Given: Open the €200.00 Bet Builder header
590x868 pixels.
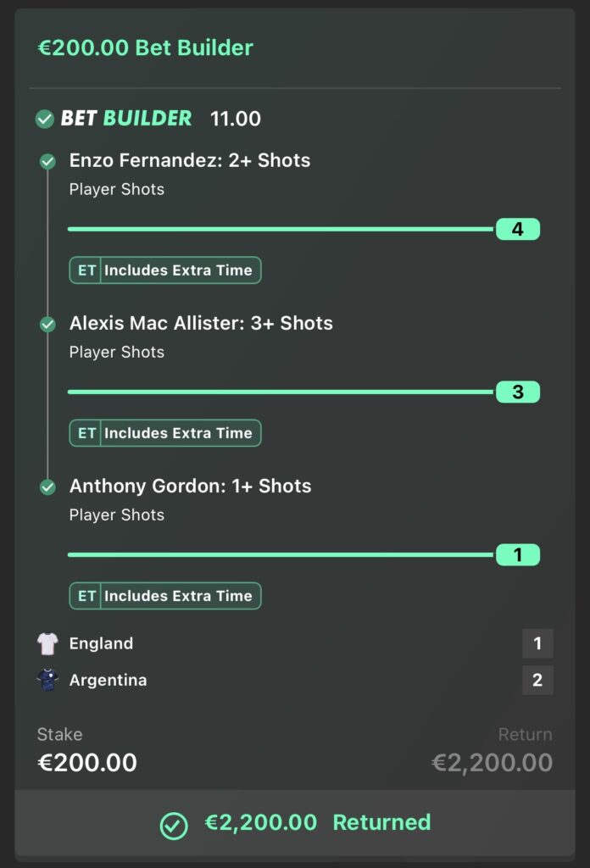Looking at the screenshot, I should pos(145,47).
